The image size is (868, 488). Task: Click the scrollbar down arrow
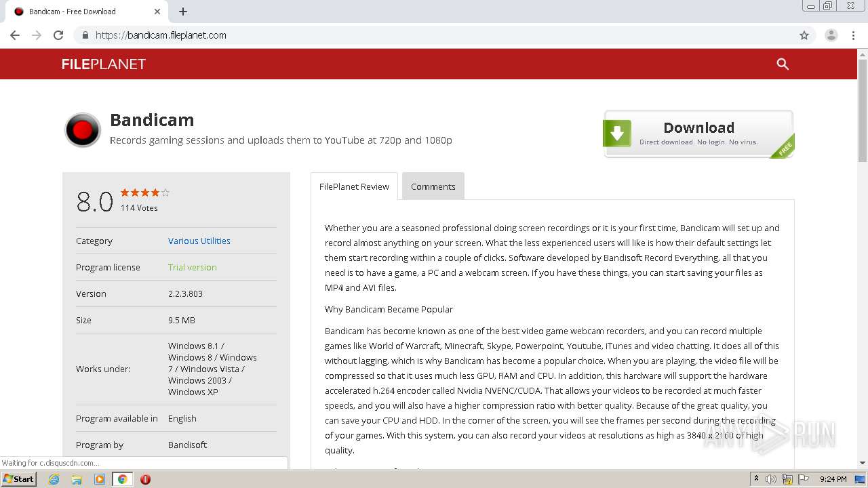863,463
